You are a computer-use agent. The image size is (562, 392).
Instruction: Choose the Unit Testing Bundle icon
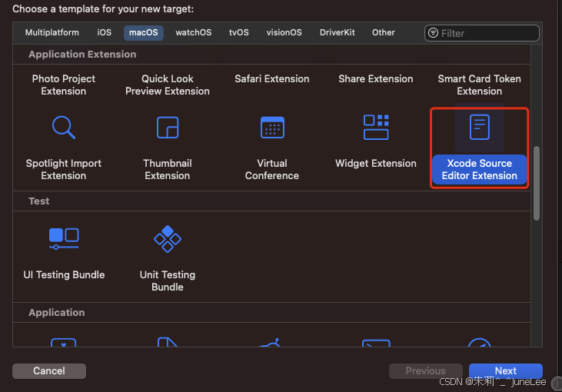point(168,238)
